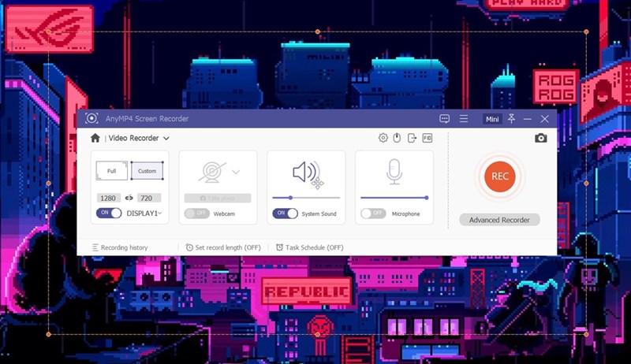Open Set record length (OFF)
The image size is (631, 364).
pyautogui.click(x=223, y=247)
